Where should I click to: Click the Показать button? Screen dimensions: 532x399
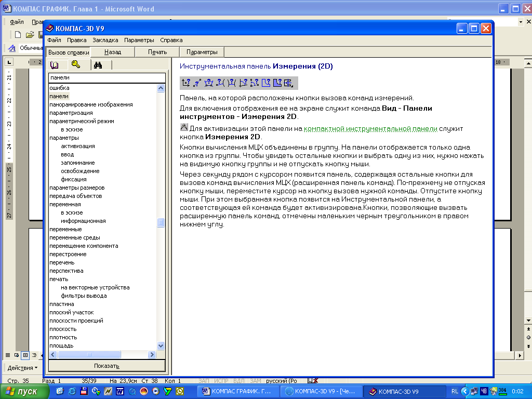107,366
